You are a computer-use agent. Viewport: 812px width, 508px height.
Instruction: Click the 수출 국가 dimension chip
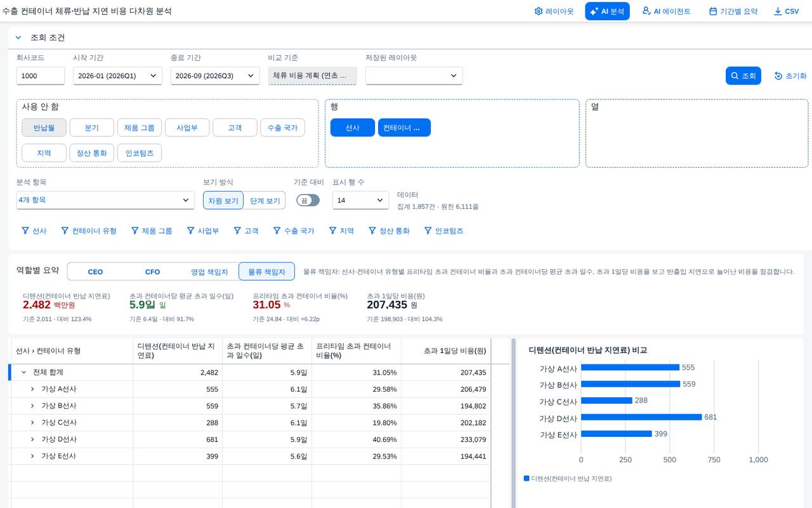(282, 128)
